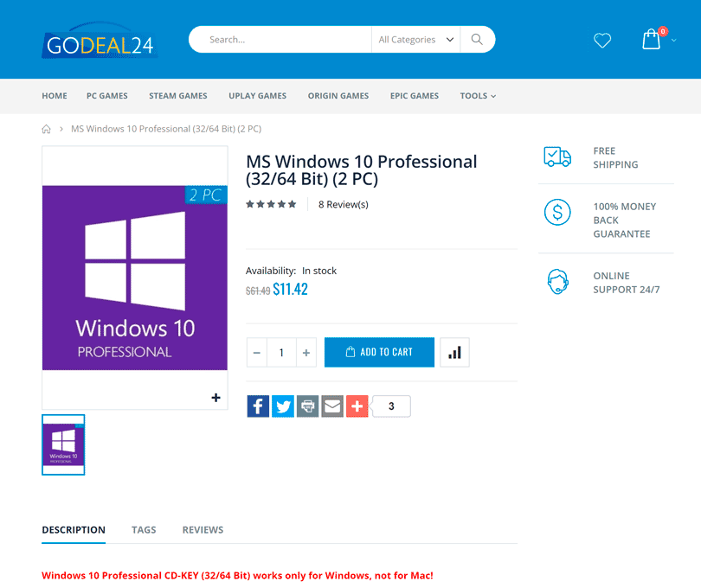This screenshot has height=588, width=701.
Task: Open the shopping cart bag icon
Action: (651, 39)
